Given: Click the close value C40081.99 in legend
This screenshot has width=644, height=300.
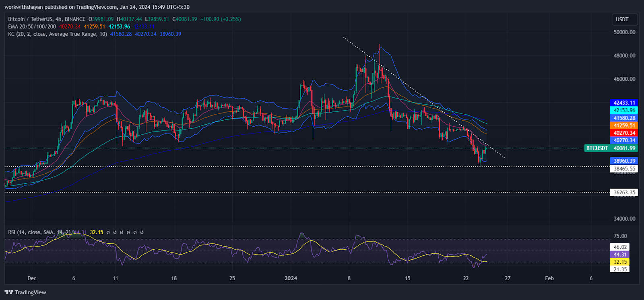Looking at the screenshot, I should pos(185,19).
